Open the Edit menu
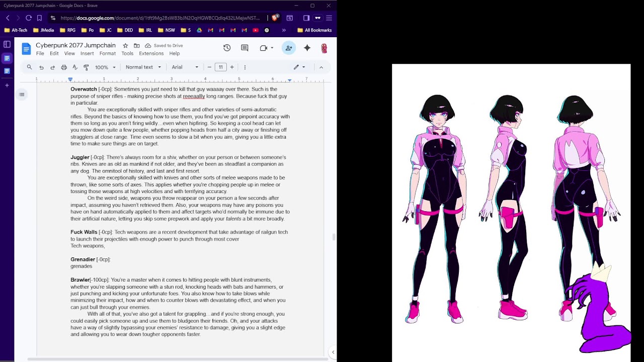 pyautogui.click(x=54, y=53)
